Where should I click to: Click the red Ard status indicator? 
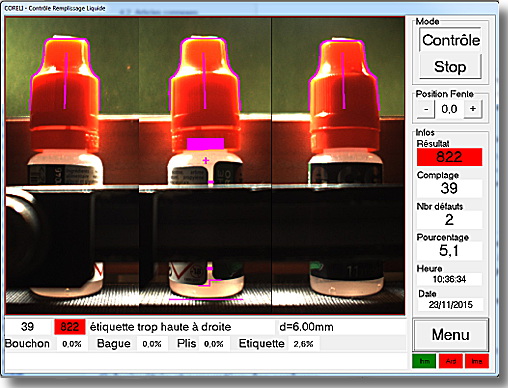point(451,361)
